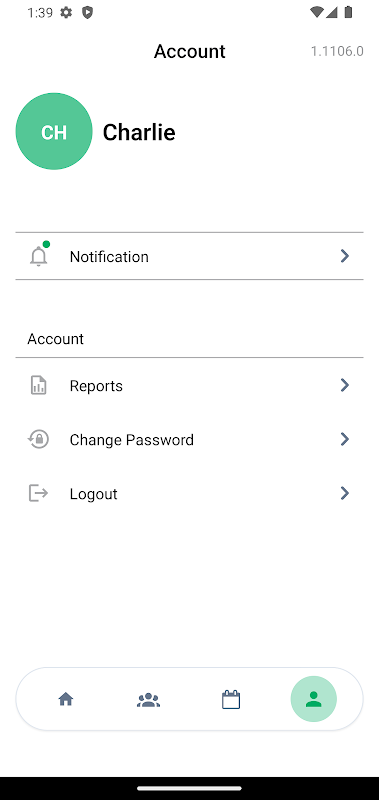Open Change Password via its chevron
379x800 pixels.
(345, 439)
